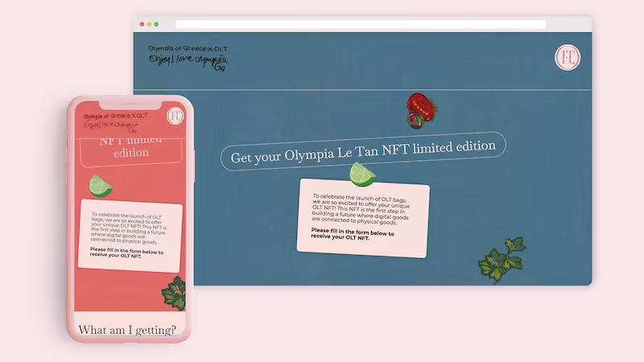Click 'Olympia of Greece X OLT' text in desktop header
Image resolution: width=644 pixels, height=362 pixels.
tap(188, 48)
